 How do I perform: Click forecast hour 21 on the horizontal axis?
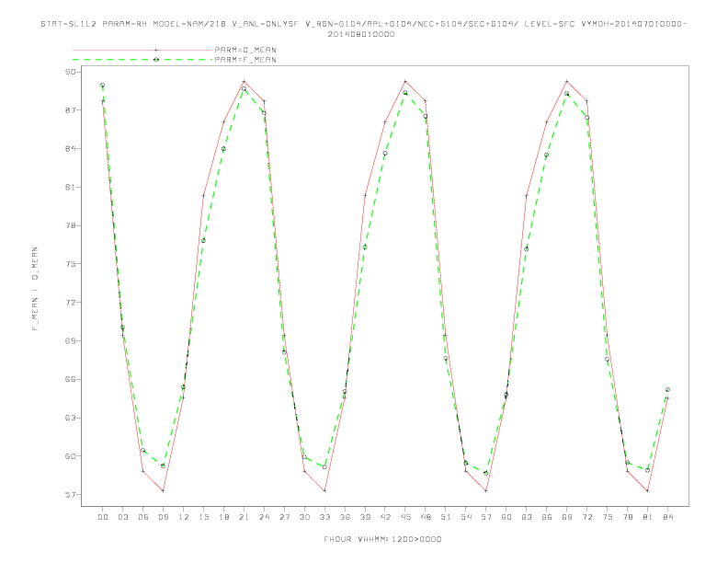coord(244,517)
